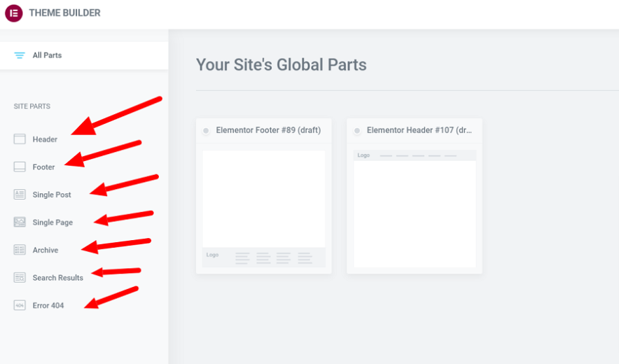Click the THEME BUILDER title

click(x=64, y=13)
